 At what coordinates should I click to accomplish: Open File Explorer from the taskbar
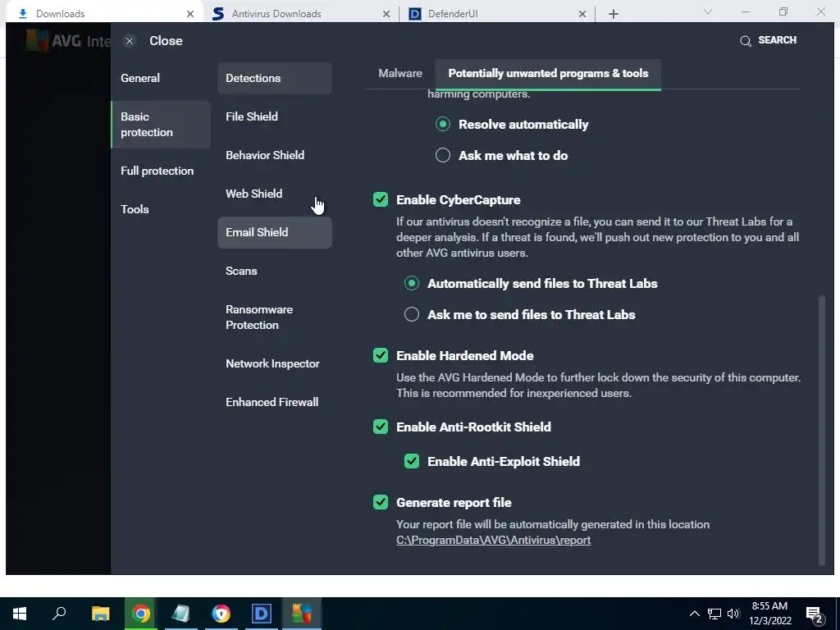100,614
